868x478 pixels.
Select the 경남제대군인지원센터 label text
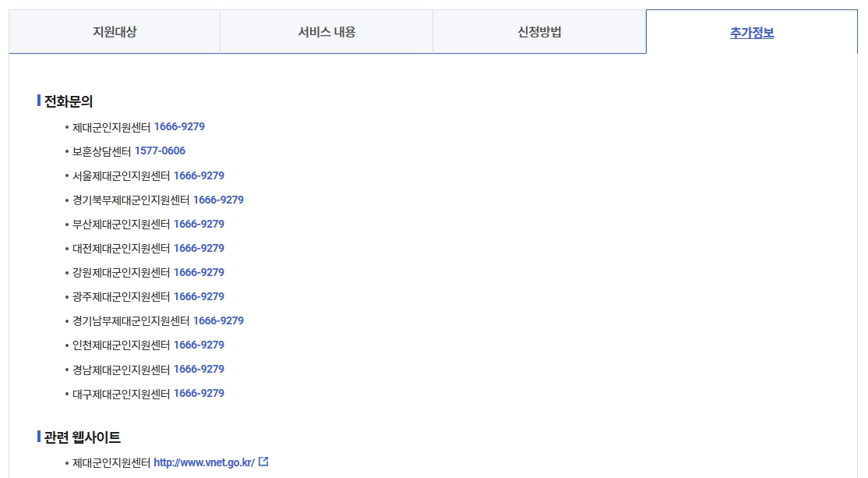(x=122, y=370)
